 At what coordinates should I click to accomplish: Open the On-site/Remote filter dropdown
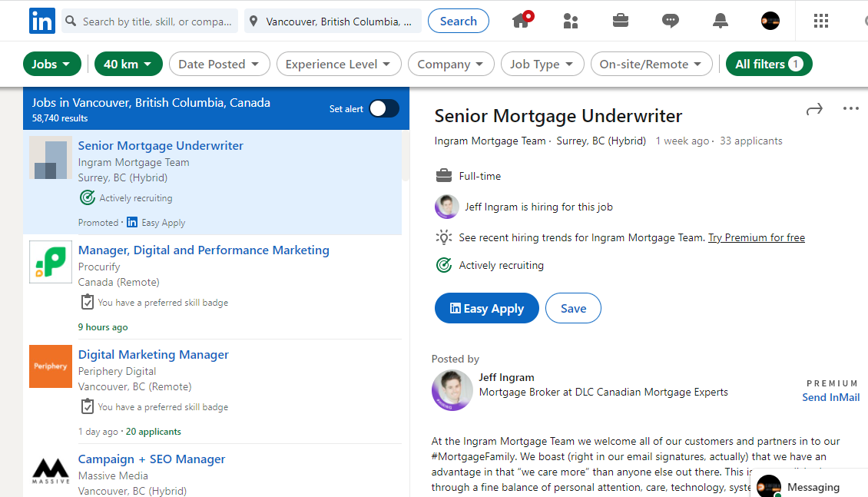pyautogui.click(x=651, y=65)
